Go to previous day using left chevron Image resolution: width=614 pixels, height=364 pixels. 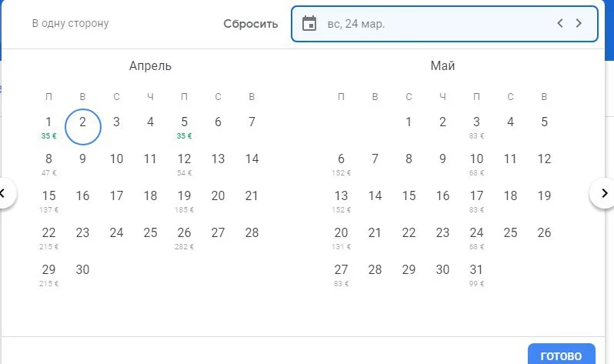(x=561, y=23)
